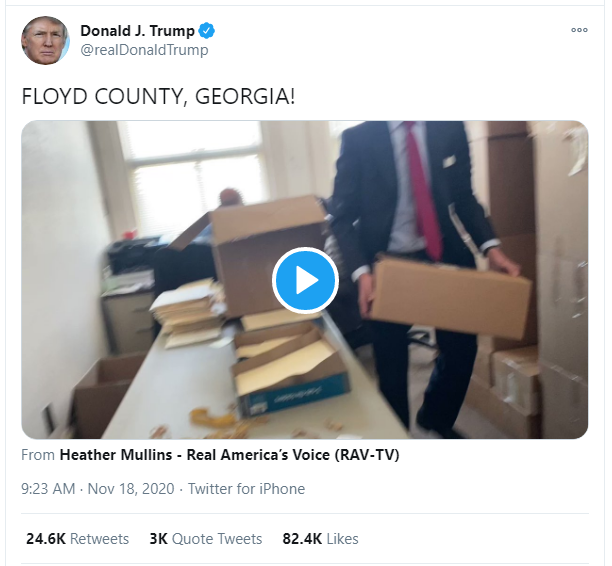This screenshot has height=566, width=612.
Task: Click the video thumbnail cardboard box
Action: pyautogui.click(x=449, y=297)
